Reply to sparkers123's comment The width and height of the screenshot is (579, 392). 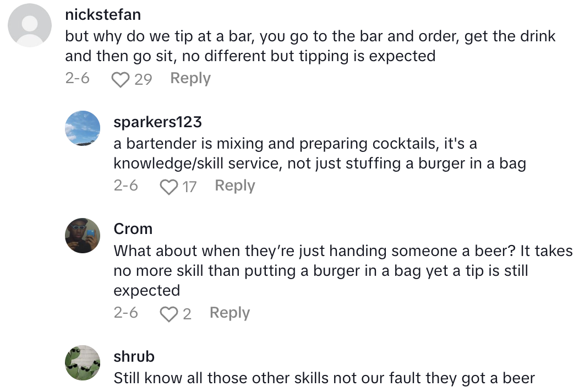pos(235,186)
